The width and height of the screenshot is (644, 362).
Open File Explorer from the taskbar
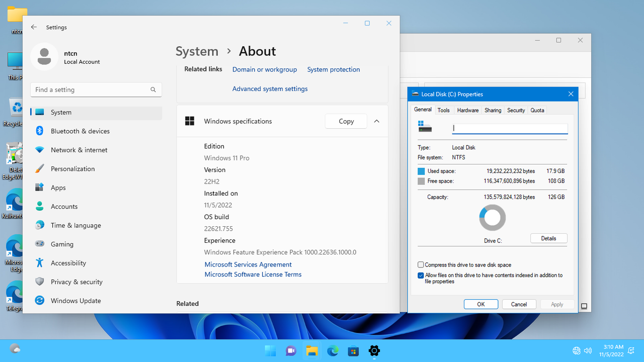[312, 350]
